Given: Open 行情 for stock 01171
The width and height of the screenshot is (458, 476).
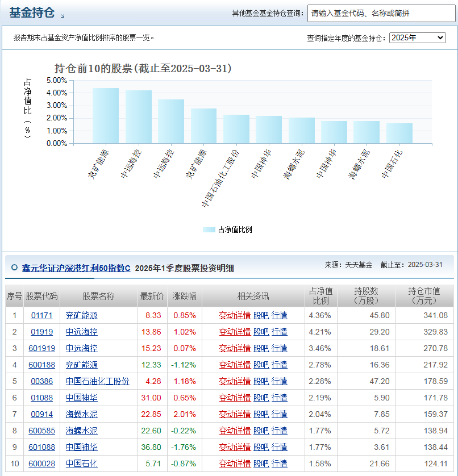Looking at the screenshot, I should (280, 315).
